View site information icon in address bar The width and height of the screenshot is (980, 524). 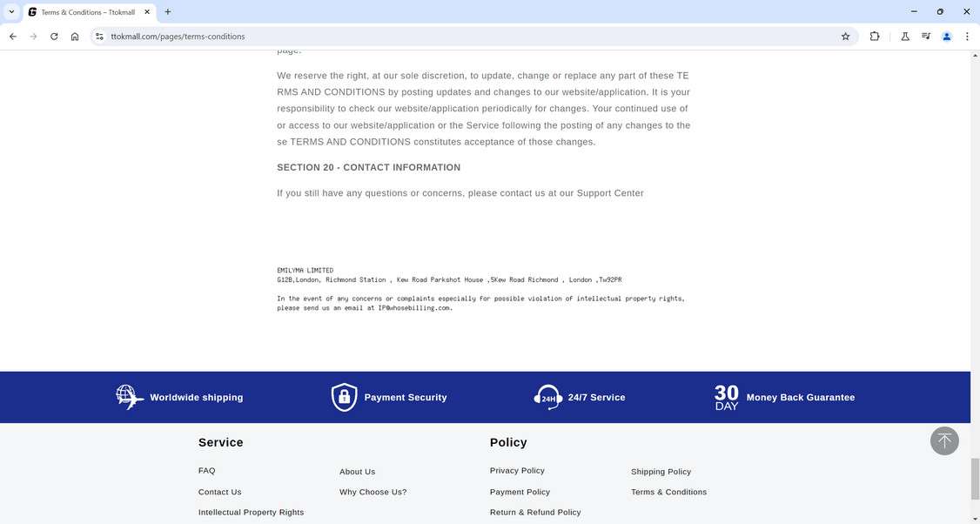(99, 37)
